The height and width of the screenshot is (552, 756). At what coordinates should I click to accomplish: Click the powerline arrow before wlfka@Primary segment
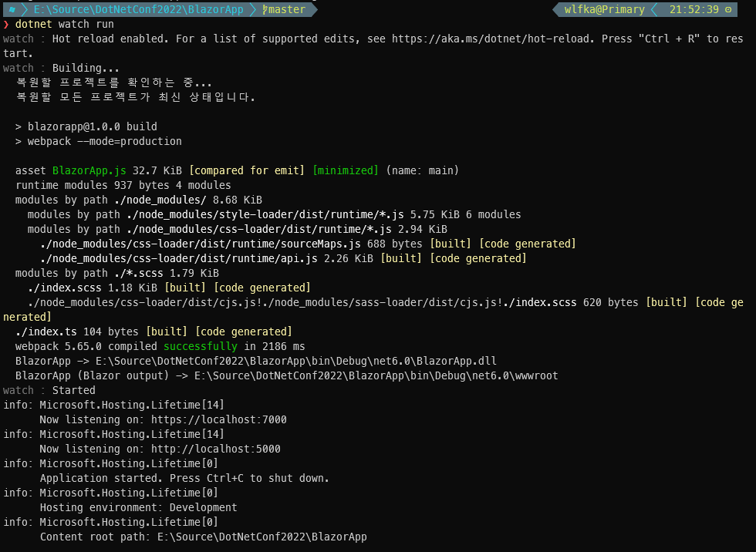pyautogui.click(x=557, y=9)
